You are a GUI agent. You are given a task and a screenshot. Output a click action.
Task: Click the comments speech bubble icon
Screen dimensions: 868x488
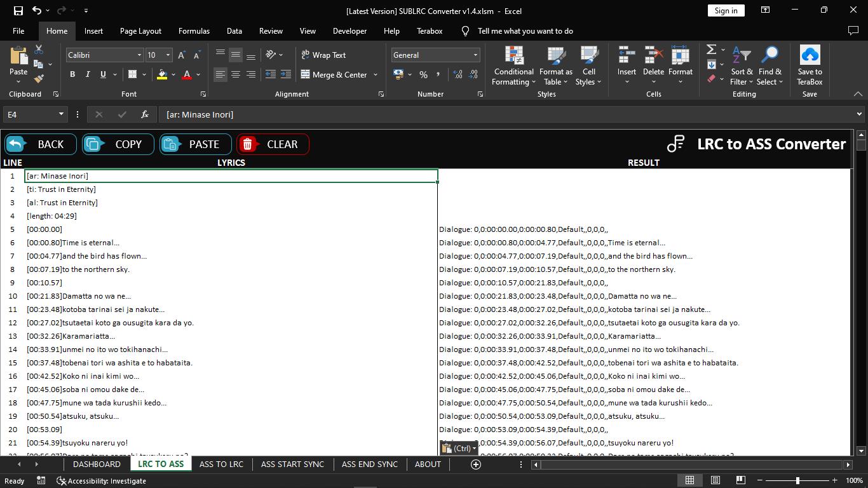tap(853, 30)
